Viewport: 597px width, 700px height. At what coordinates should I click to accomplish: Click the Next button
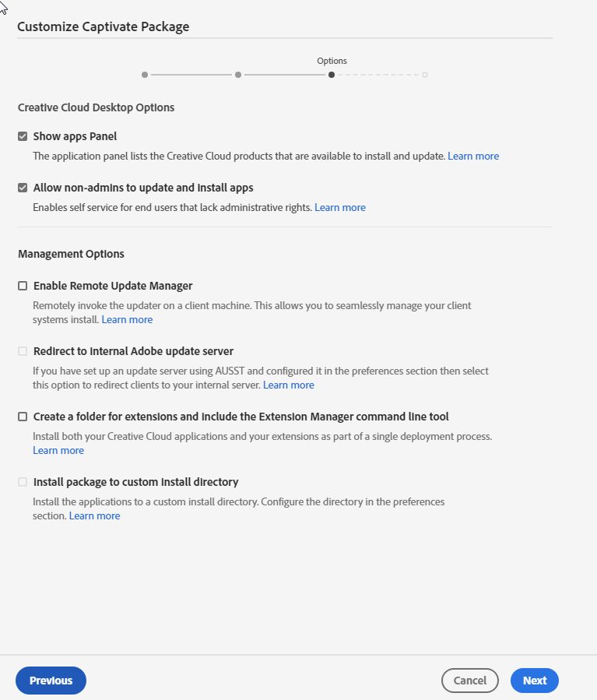[x=534, y=681]
